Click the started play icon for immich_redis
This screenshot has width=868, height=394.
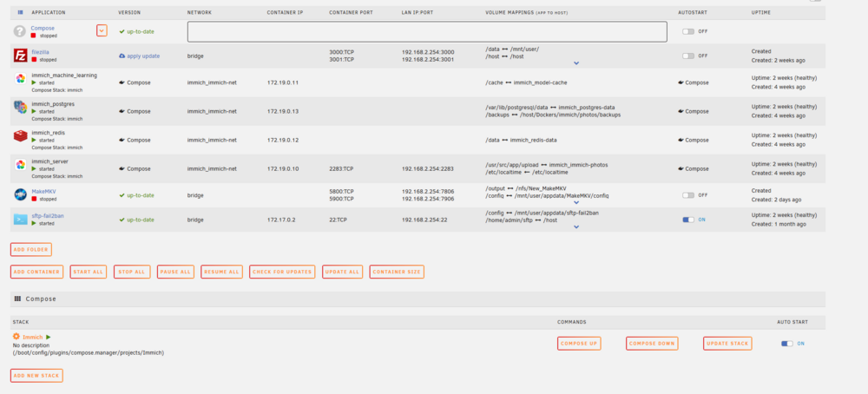pyautogui.click(x=34, y=140)
